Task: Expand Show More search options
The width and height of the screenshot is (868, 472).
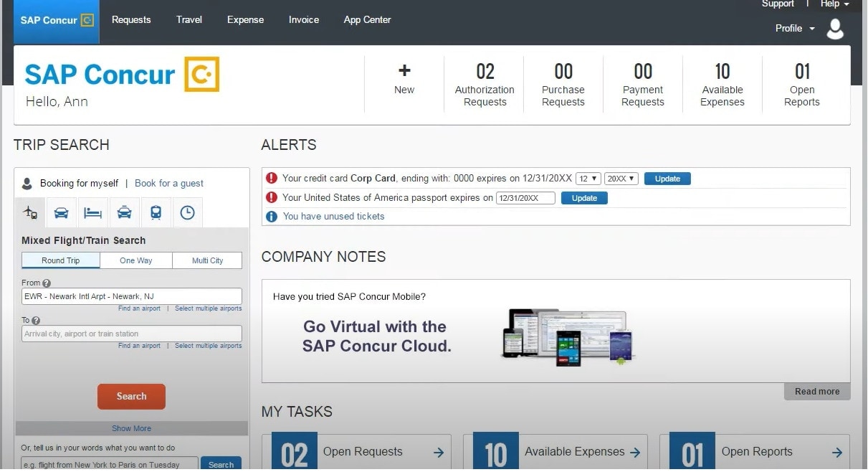Action: pos(132,429)
